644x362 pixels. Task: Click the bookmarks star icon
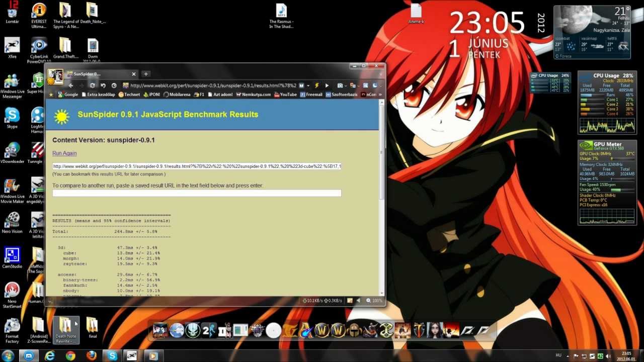click(51, 95)
